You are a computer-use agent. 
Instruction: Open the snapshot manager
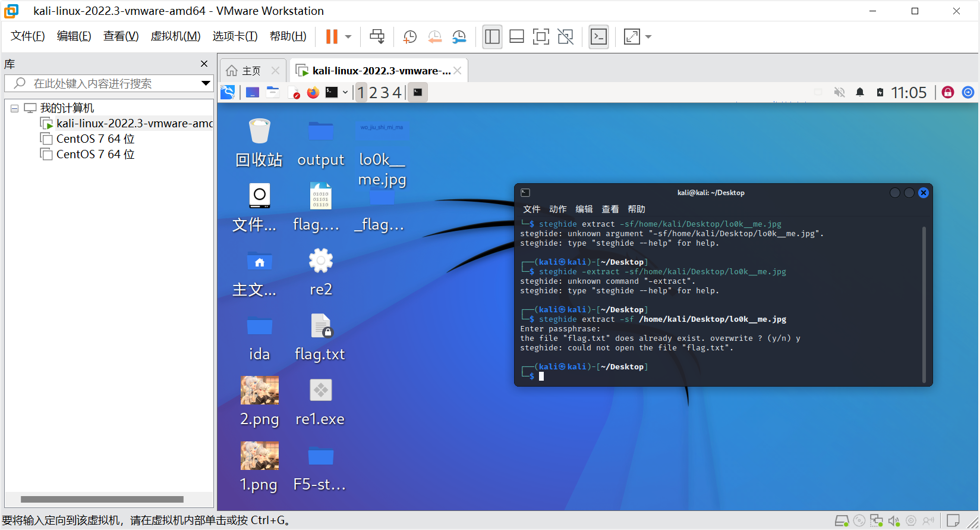pos(459,36)
